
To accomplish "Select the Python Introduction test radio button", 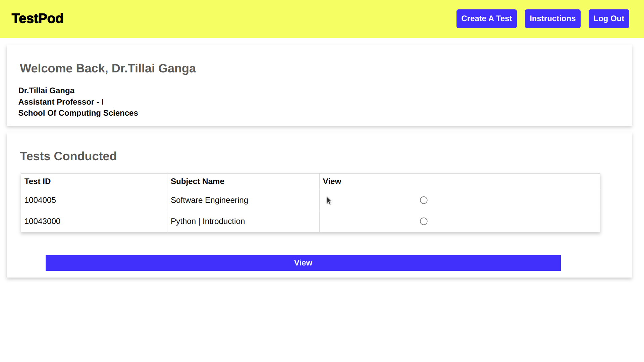I will coord(424,221).
